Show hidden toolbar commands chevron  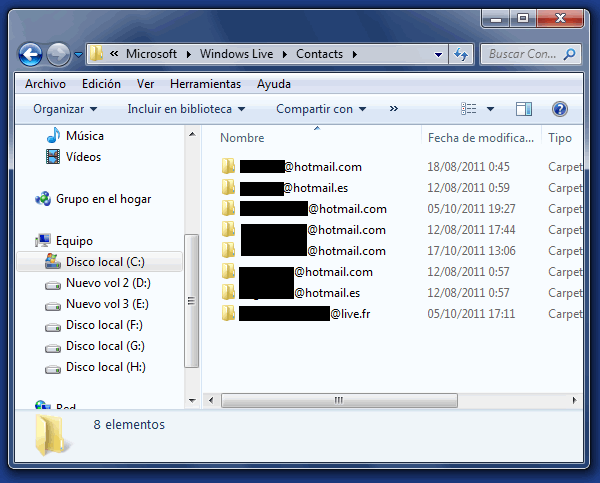(394, 109)
